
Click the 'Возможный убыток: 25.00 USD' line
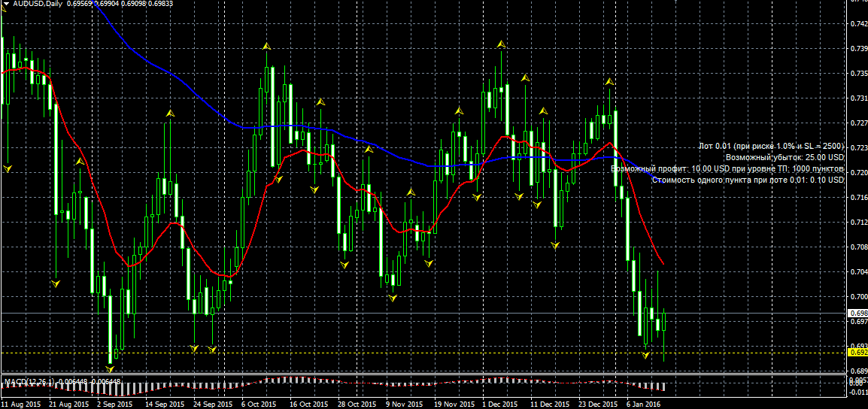pos(785,157)
